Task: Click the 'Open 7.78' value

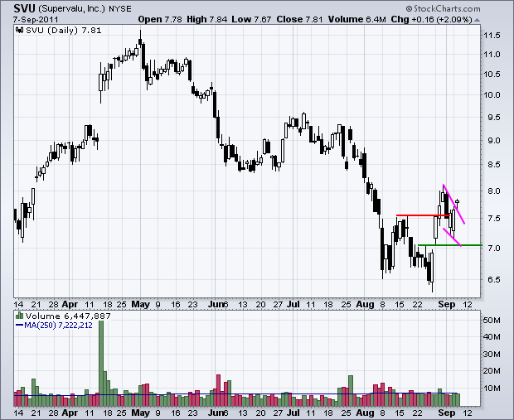Action: coord(160,19)
